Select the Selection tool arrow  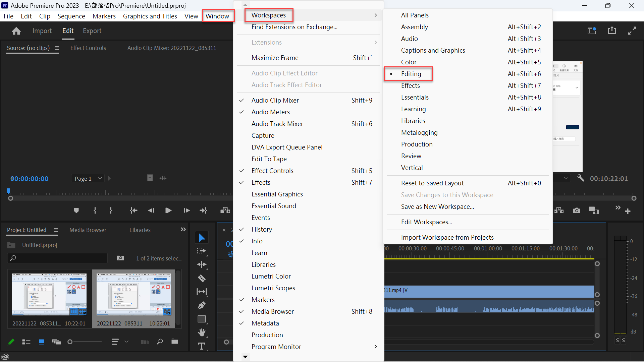pyautogui.click(x=202, y=238)
